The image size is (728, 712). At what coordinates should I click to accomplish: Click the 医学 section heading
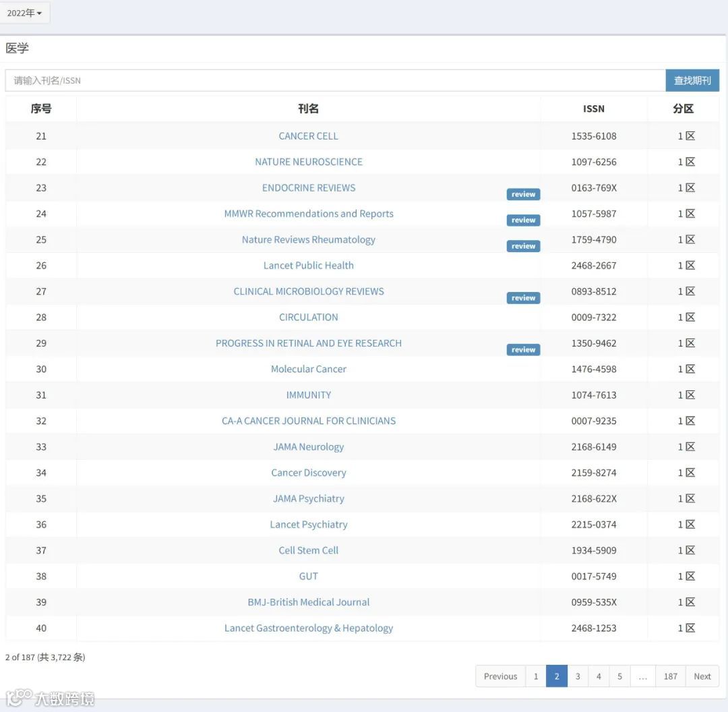pyautogui.click(x=17, y=48)
